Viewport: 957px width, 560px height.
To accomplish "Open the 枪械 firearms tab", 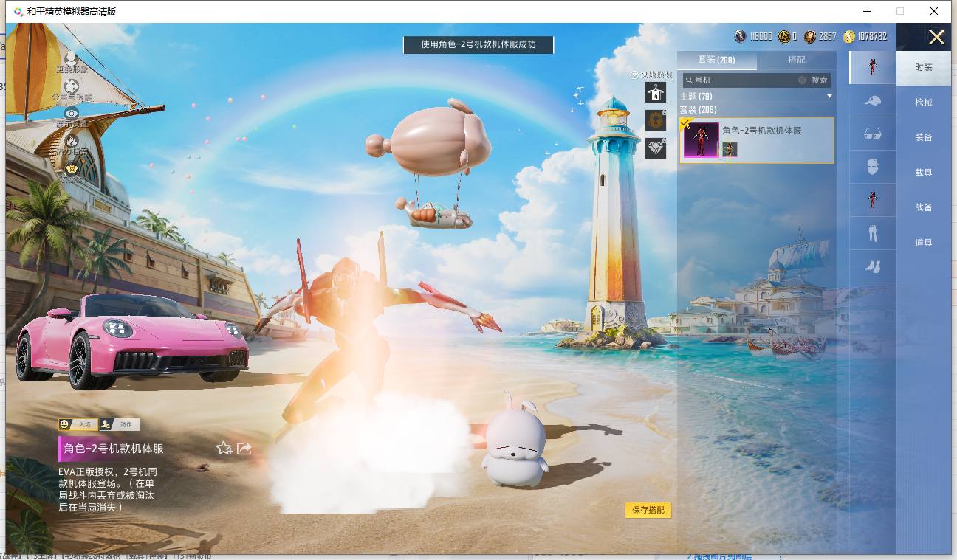I will pos(924,103).
